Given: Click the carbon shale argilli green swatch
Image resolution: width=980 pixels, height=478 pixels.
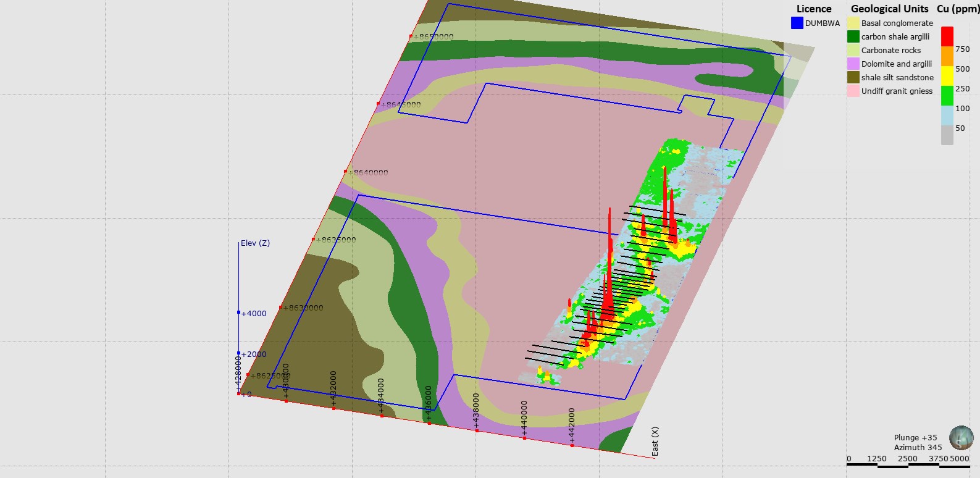Looking at the screenshot, I should pyautogui.click(x=853, y=36).
